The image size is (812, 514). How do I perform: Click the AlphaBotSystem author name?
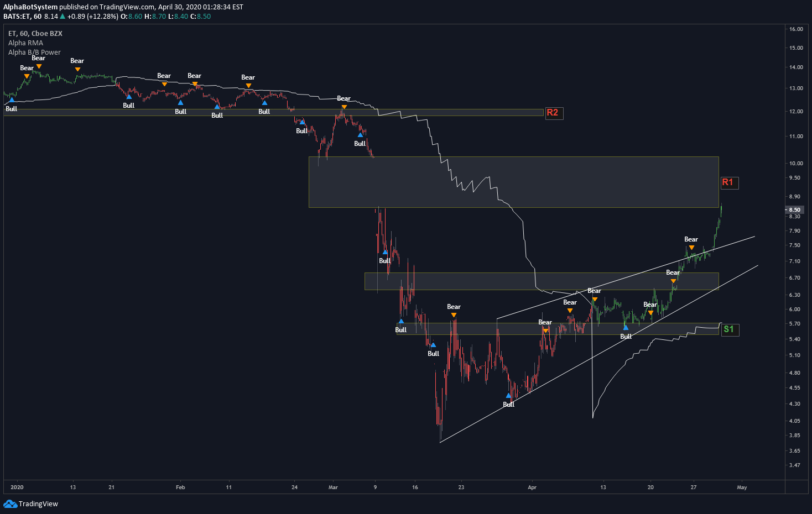click(x=30, y=7)
